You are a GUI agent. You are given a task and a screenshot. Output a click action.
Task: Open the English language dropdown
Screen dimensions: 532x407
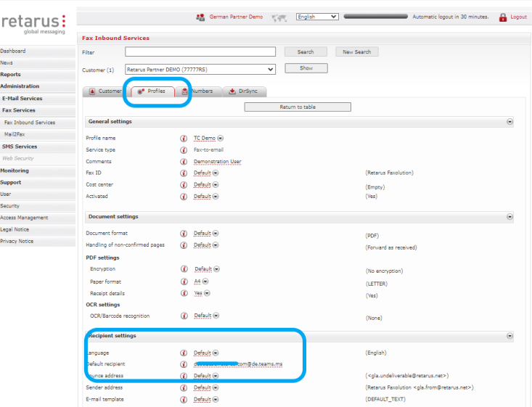(x=317, y=17)
